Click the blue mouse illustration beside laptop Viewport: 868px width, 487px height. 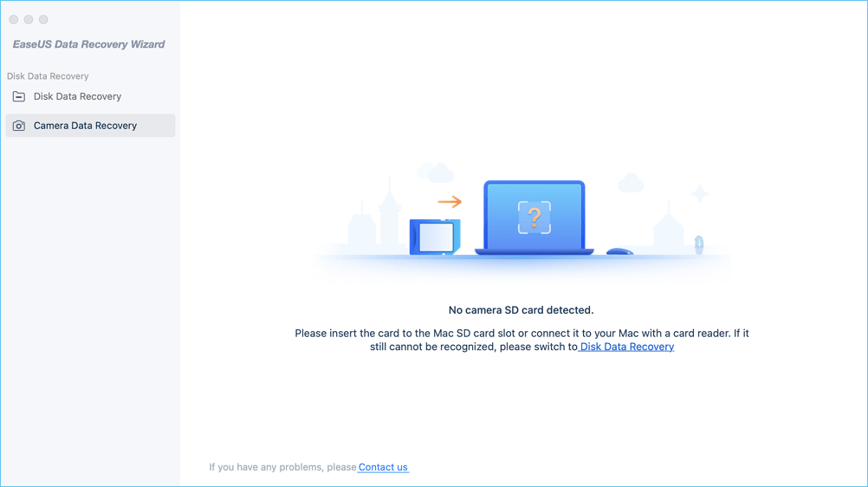(619, 251)
